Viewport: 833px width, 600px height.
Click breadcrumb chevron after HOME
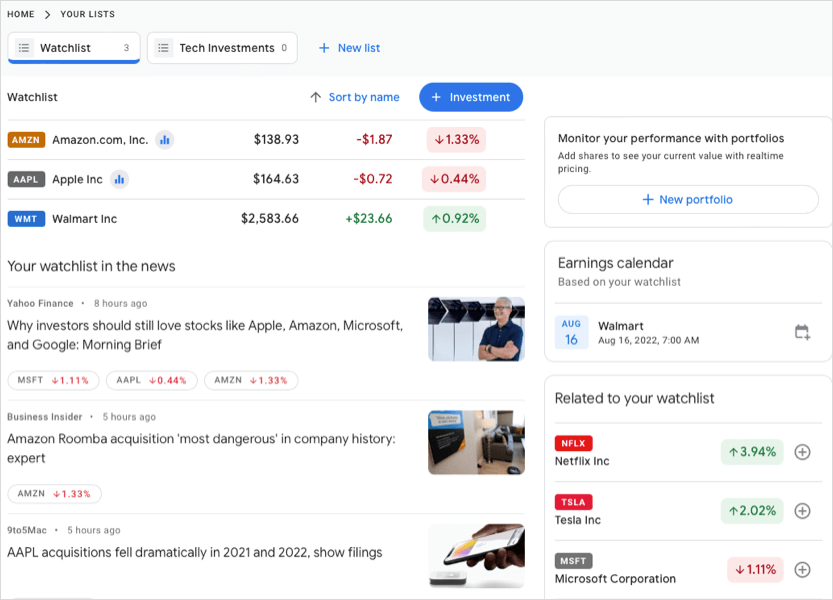coord(47,14)
